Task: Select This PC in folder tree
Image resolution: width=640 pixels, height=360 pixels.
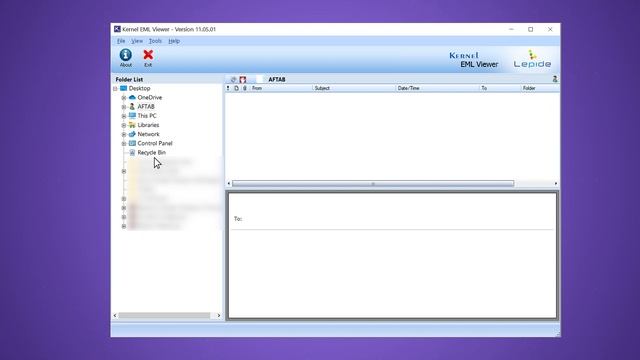Action: tap(147, 116)
